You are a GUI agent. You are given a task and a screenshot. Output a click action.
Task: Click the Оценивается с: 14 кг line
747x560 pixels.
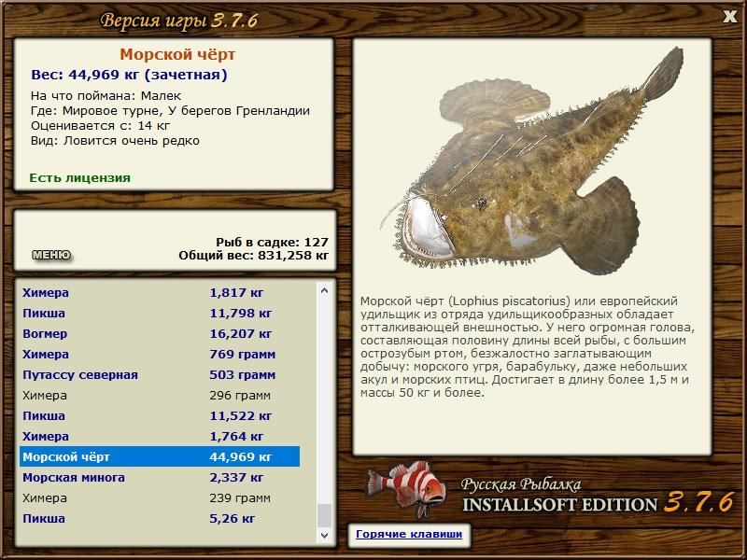[x=100, y=126]
